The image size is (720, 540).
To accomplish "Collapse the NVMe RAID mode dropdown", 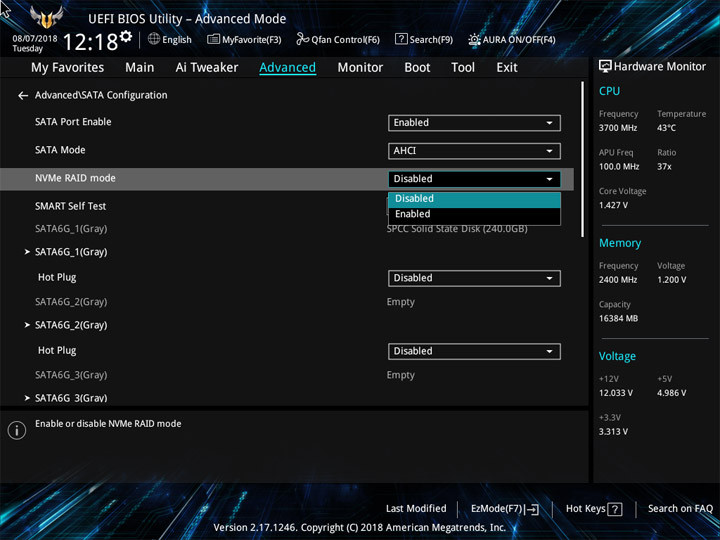I will (x=474, y=179).
